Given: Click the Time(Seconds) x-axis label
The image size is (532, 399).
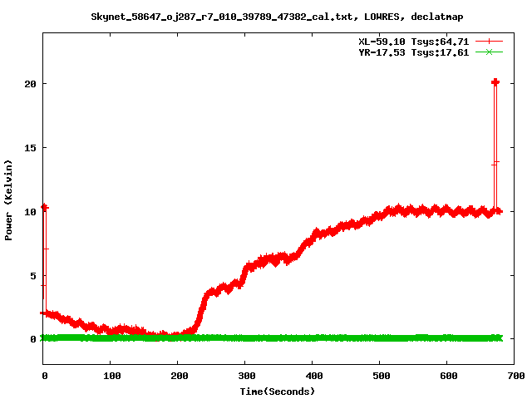Looking at the screenshot, I should coord(277,392).
